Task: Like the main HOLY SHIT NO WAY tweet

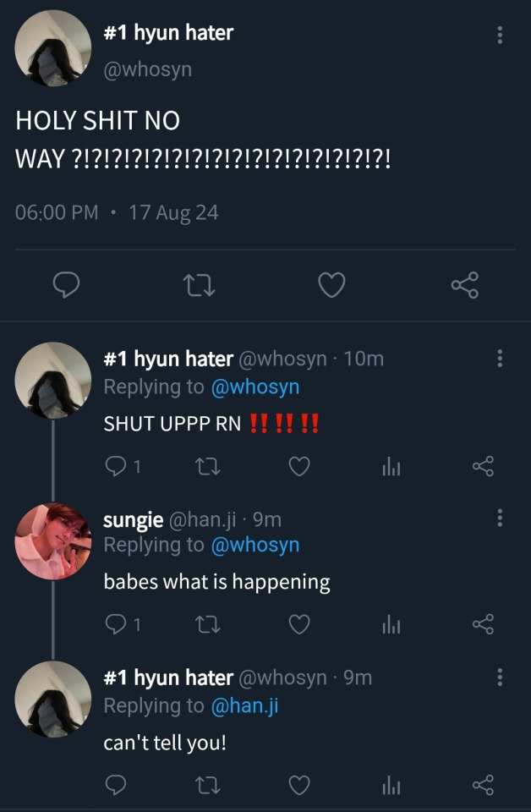Action: (x=331, y=286)
